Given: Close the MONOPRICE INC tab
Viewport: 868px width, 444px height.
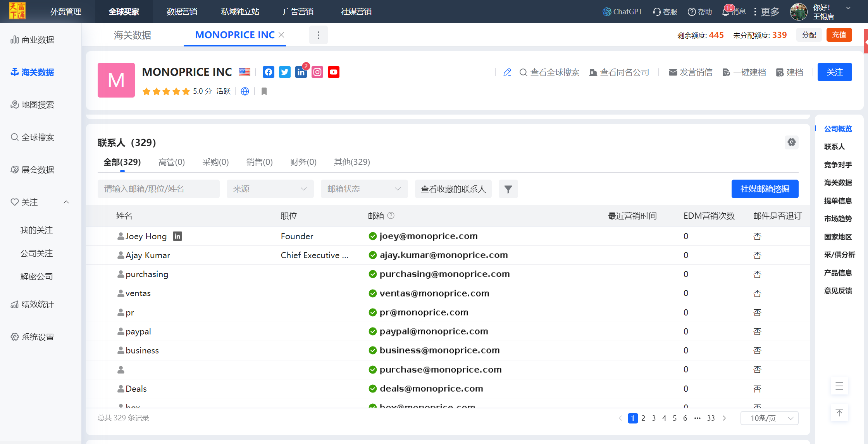Looking at the screenshot, I should pyautogui.click(x=282, y=35).
